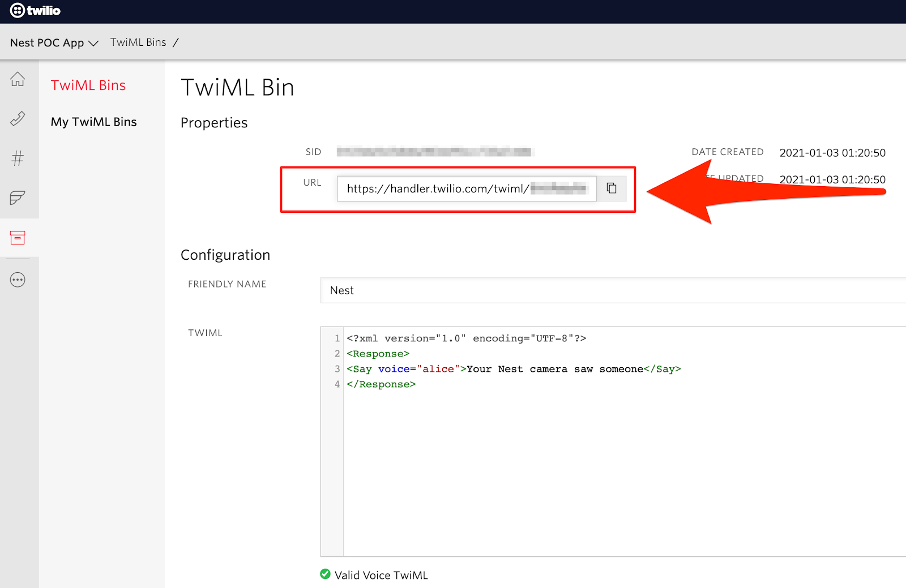Open the Phone Numbers hash icon in the sidebar
Viewport: 906px width, 588px height.
(18, 158)
